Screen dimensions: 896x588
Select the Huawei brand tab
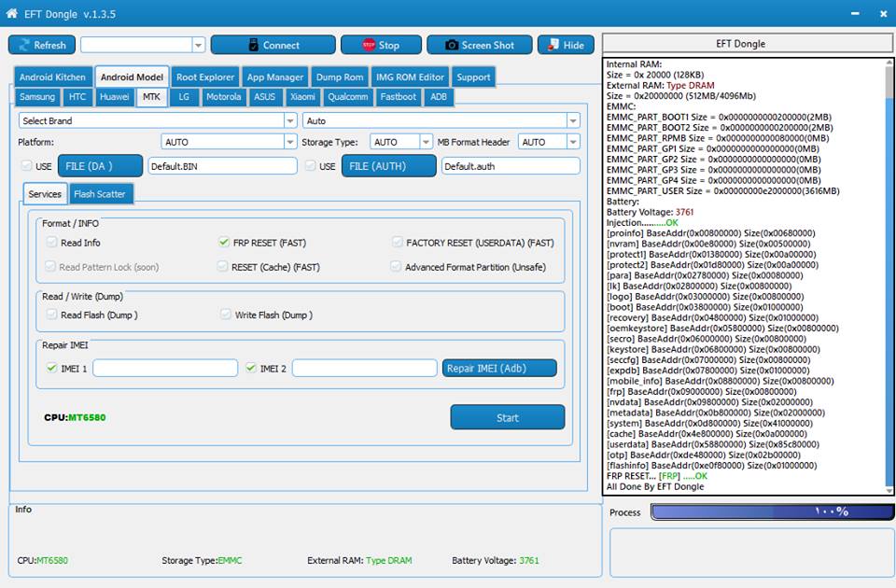114,97
